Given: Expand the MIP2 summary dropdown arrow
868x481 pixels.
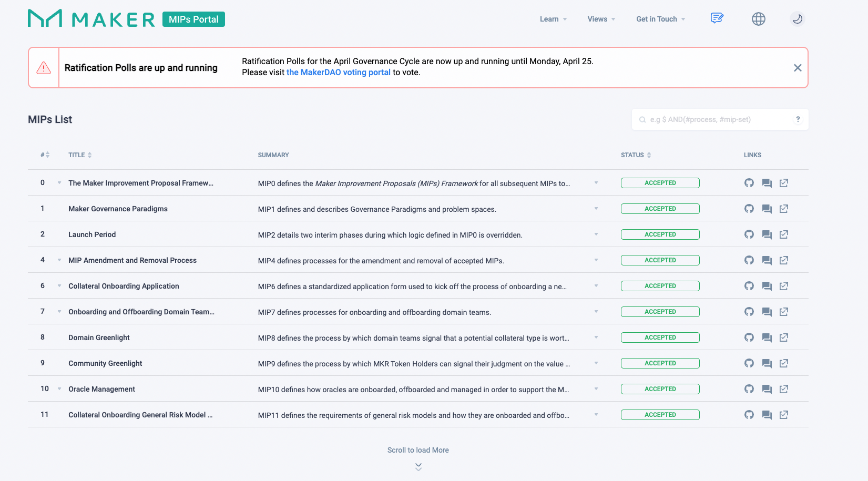Looking at the screenshot, I should [x=596, y=234].
